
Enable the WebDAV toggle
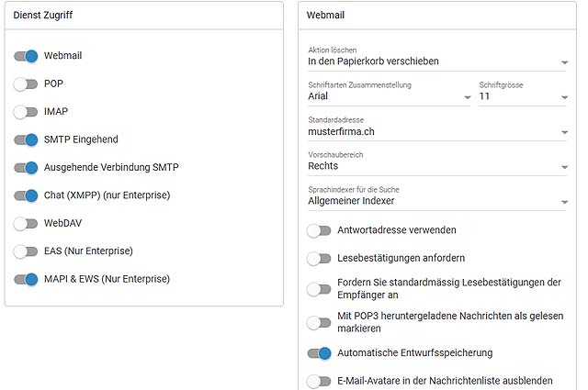click(x=26, y=223)
